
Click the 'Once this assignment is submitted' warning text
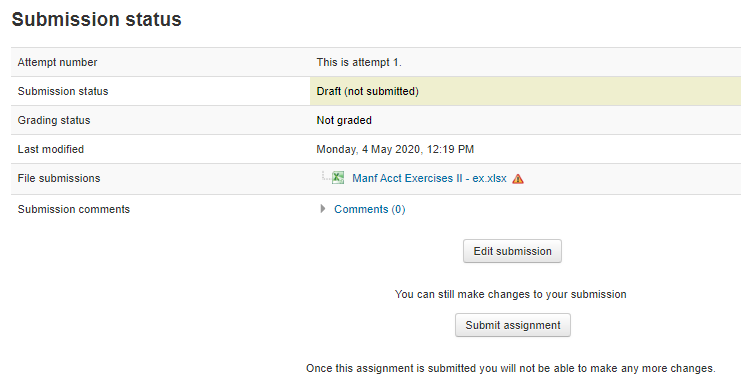[x=511, y=368]
